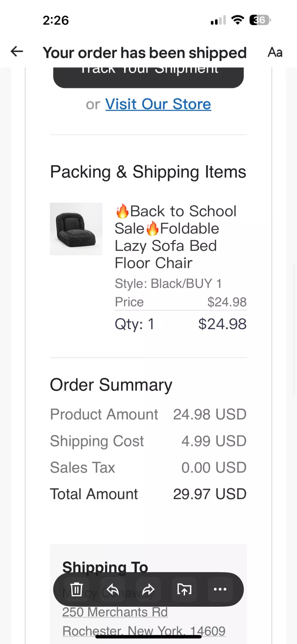
Task: Tap the Rochester, New York 14609 link
Action: click(144, 631)
